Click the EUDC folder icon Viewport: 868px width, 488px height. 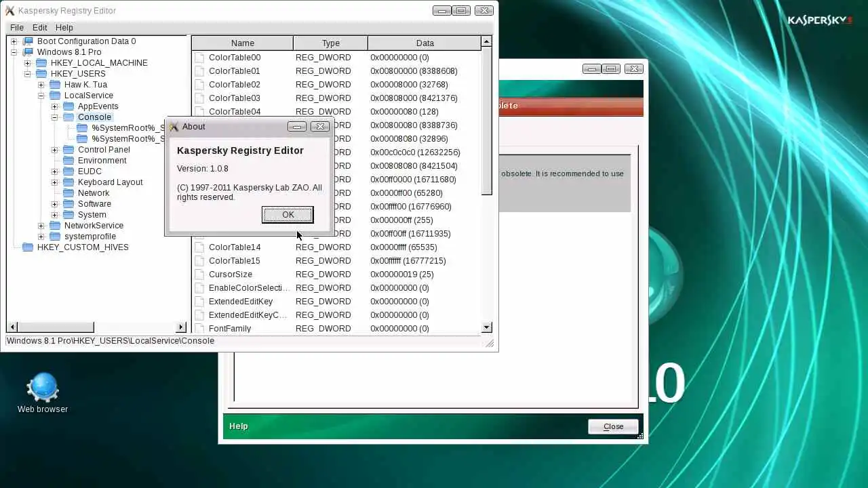coord(68,171)
